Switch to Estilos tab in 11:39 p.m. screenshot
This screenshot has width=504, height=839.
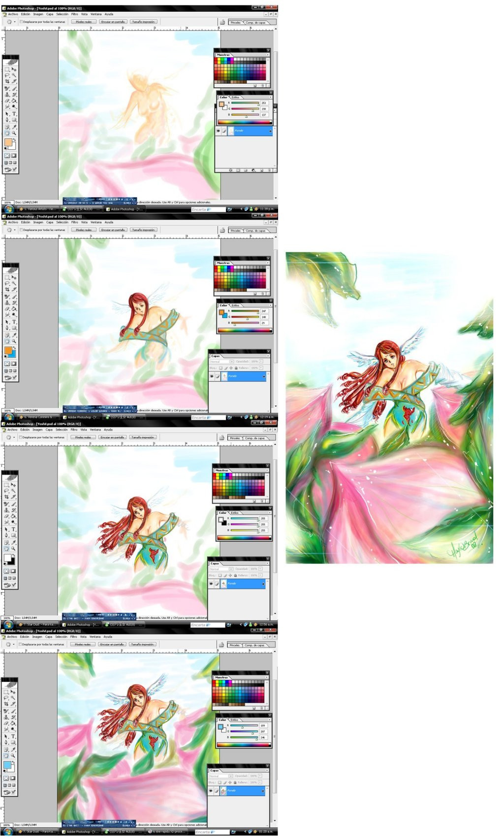pyautogui.click(x=235, y=97)
